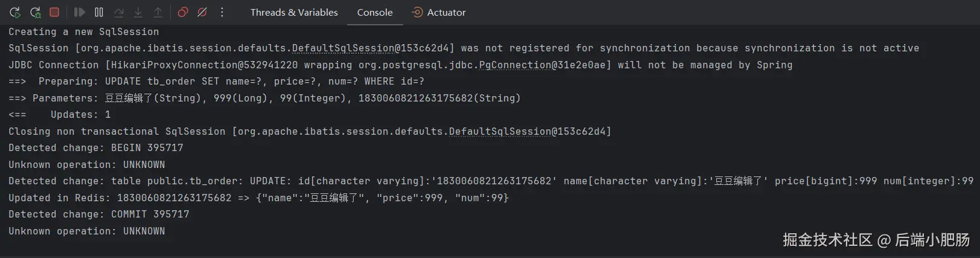
Task: Step over the current line
Action: tap(119, 12)
